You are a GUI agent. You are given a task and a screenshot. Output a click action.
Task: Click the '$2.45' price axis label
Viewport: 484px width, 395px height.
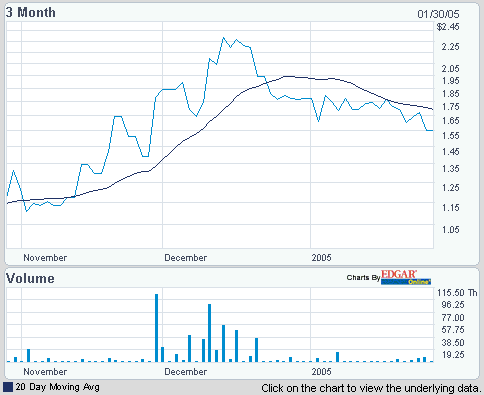448,27
